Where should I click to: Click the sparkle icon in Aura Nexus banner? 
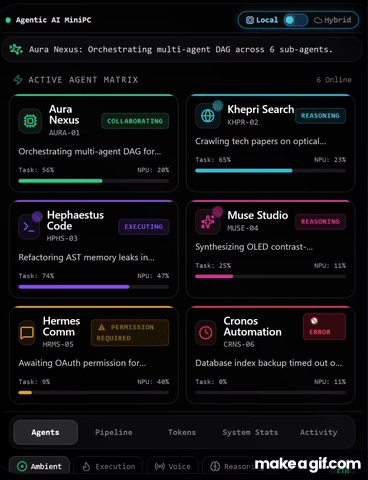[x=16, y=49]
